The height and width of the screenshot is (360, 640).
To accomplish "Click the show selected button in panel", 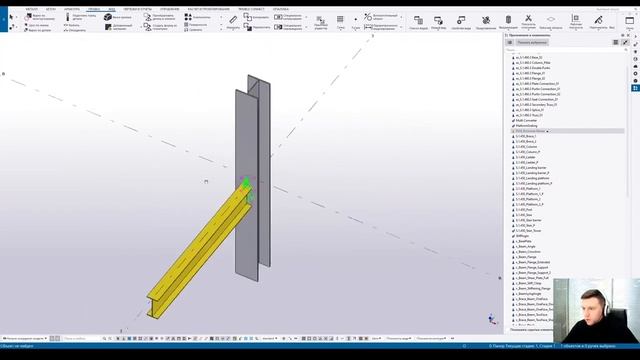I will coord(532,42).
